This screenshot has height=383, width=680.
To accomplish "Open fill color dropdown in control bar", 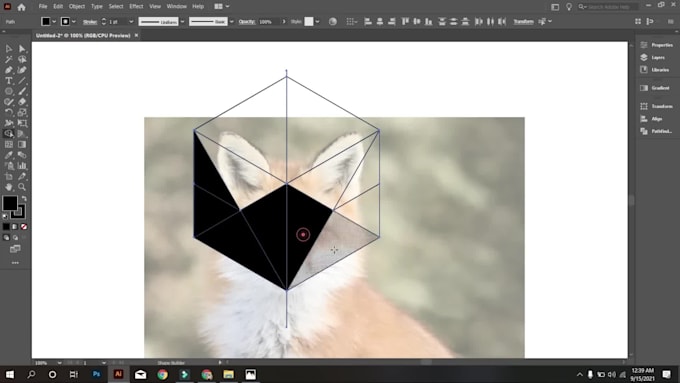I will [x=54, y=21].
